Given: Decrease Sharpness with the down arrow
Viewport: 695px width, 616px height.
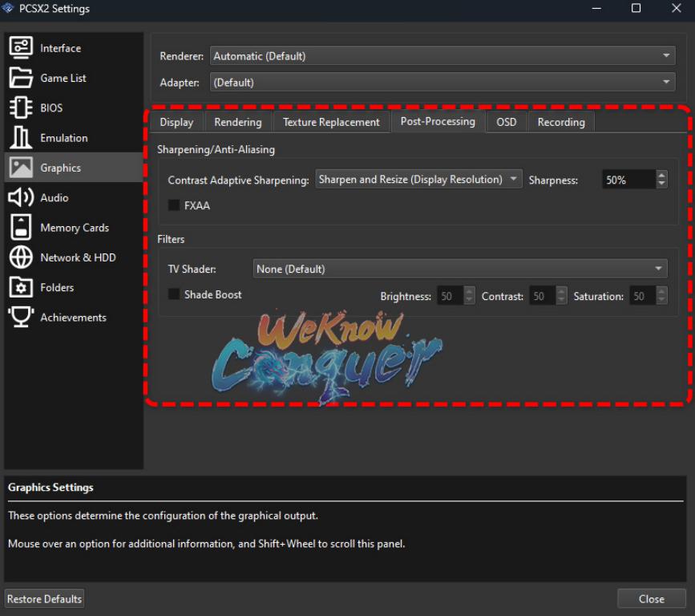Looking at the screenshot, I should pyautogui.click(x=661, y=184).
